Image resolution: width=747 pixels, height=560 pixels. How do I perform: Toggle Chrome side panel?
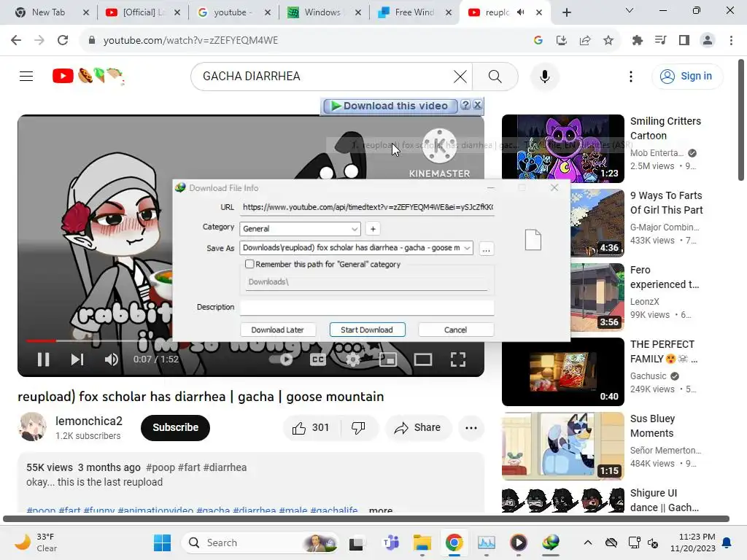(684, 41)
